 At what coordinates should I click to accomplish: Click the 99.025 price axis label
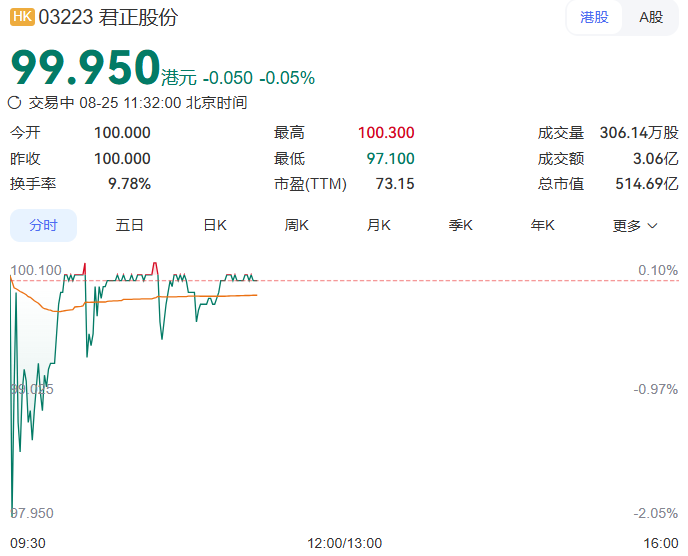coord(32,389)
